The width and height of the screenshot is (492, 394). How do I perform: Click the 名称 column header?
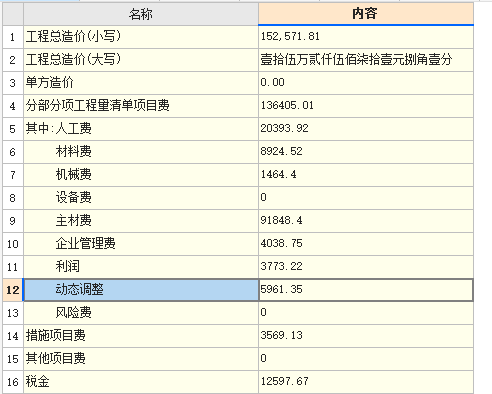point(141,14)
